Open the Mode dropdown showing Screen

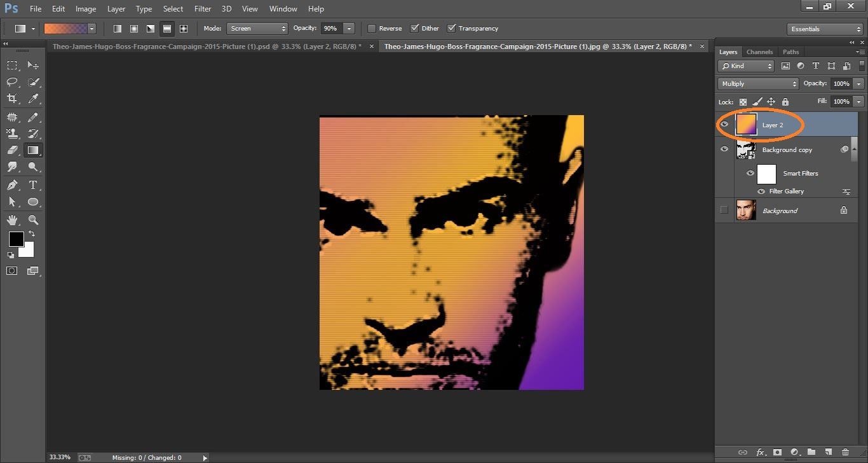point(257,28)
